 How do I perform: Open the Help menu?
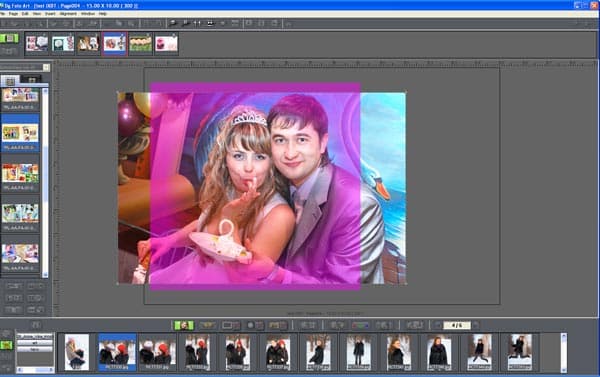click(x=103, y=14)
